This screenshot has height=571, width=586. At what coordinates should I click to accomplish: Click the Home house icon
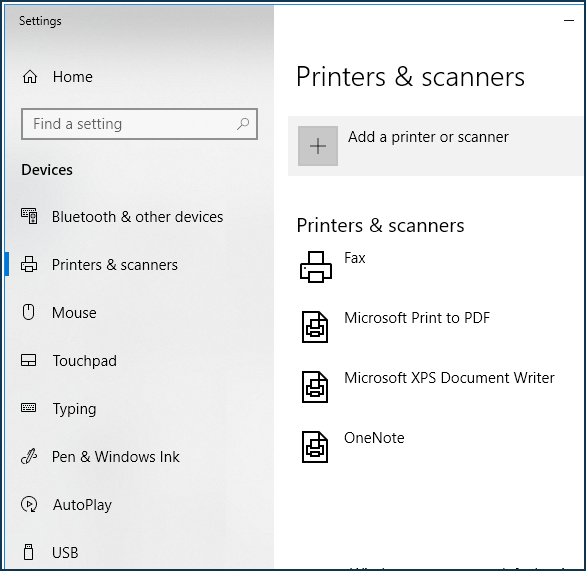pos(30,77)
